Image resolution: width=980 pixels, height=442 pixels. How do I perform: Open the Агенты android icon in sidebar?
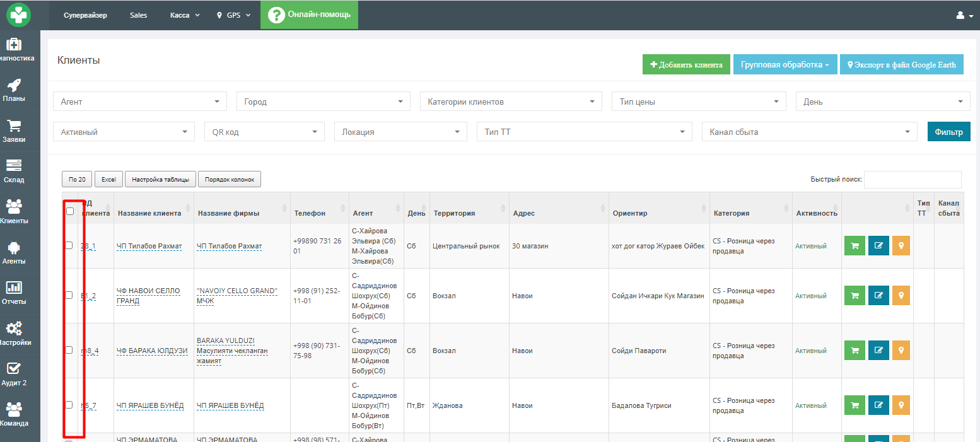[x=14, y=247]
